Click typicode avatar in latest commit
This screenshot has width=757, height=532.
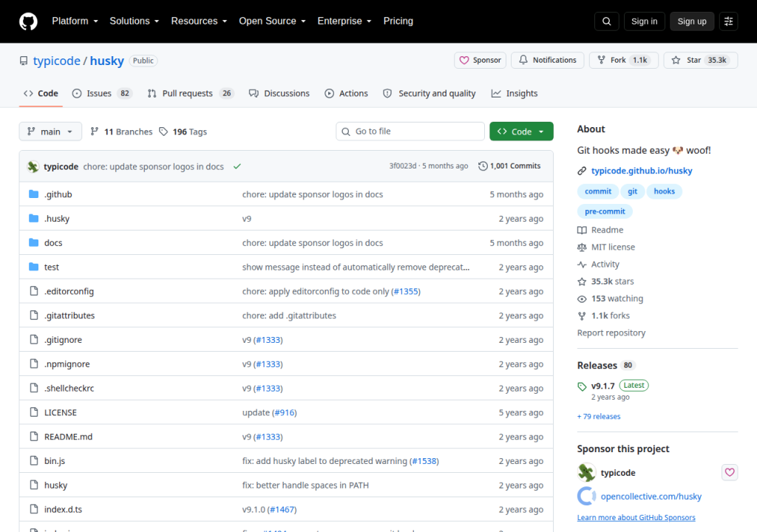coord(33,166)
